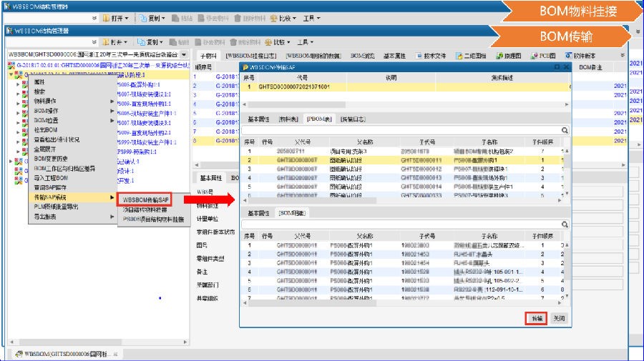Click the 传输 button
Screen dimensions: 644x361
(537, 318)
